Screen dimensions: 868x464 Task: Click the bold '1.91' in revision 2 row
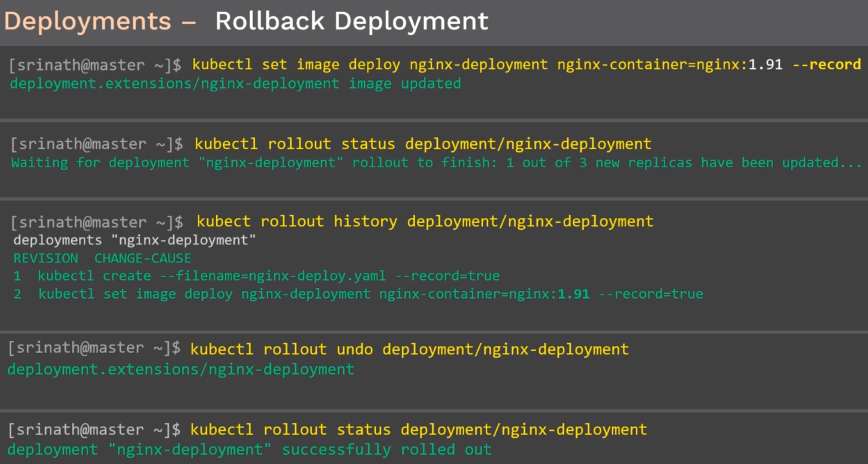click(x=574, y=294)
